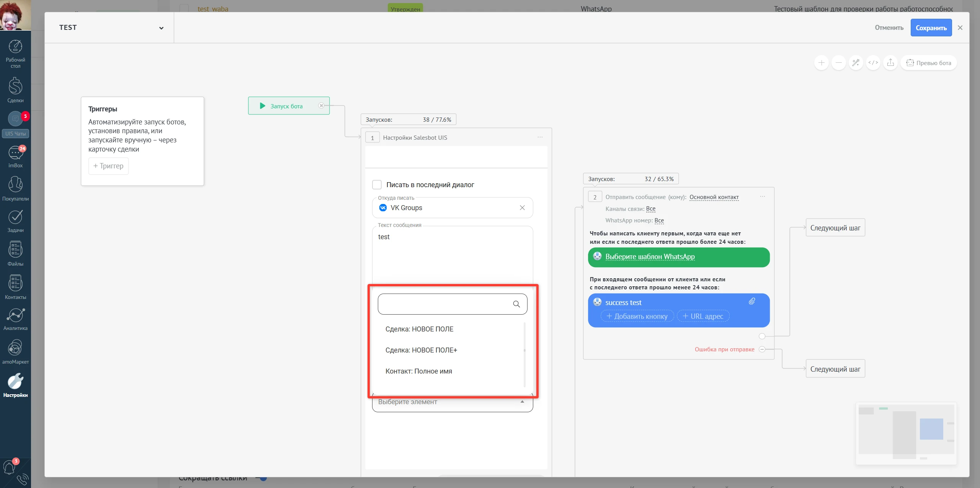Open the Основной контакт recipient selector
This screenshot has height=488, width=980.
point(714,197)
